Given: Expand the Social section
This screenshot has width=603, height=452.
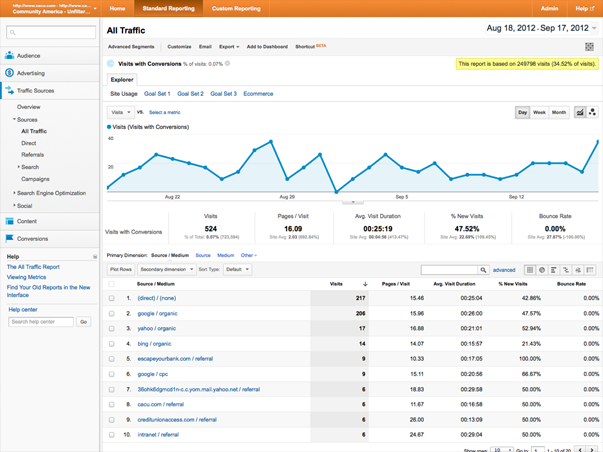Looking at the screenshot, I should [14, 205].
